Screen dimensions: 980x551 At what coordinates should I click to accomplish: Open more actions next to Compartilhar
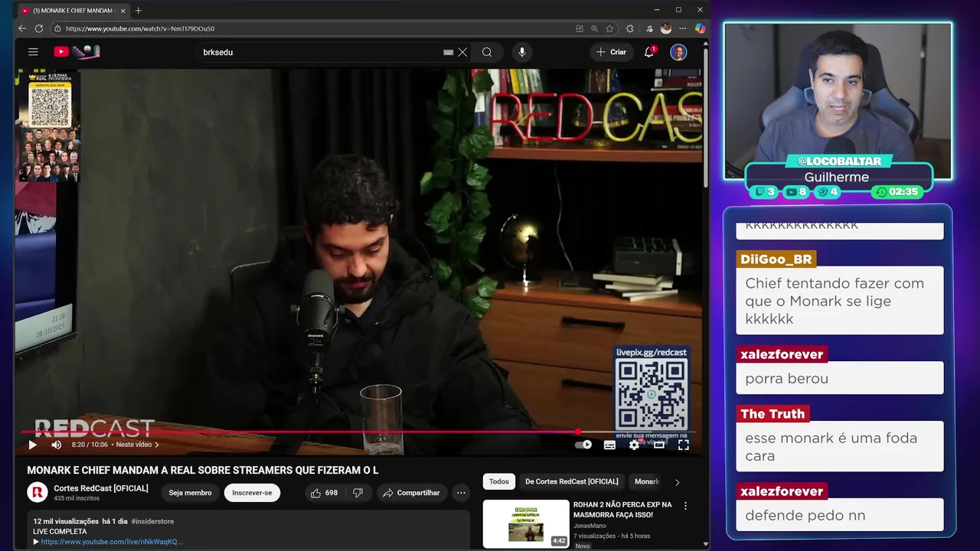tap(461, 493)
